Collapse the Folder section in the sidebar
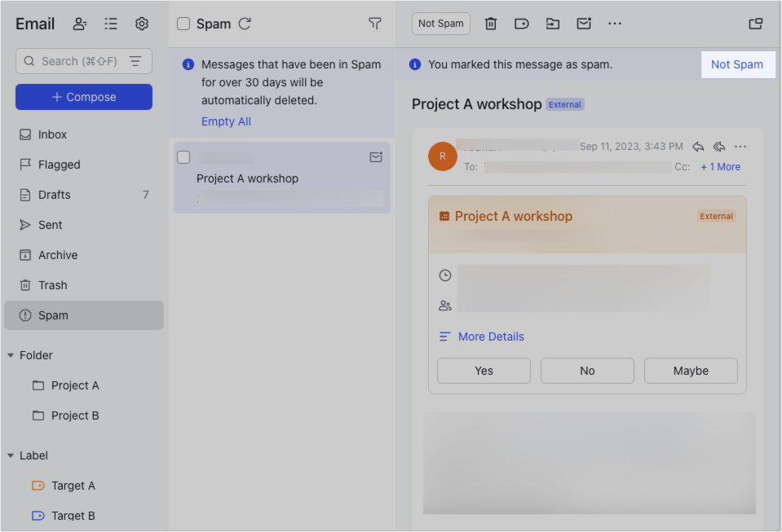 click(x=10, y=354)
